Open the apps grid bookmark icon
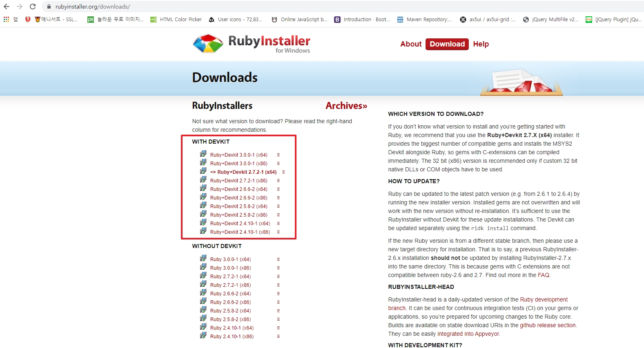This screenshot has height=348, width=644. (6, 19)
